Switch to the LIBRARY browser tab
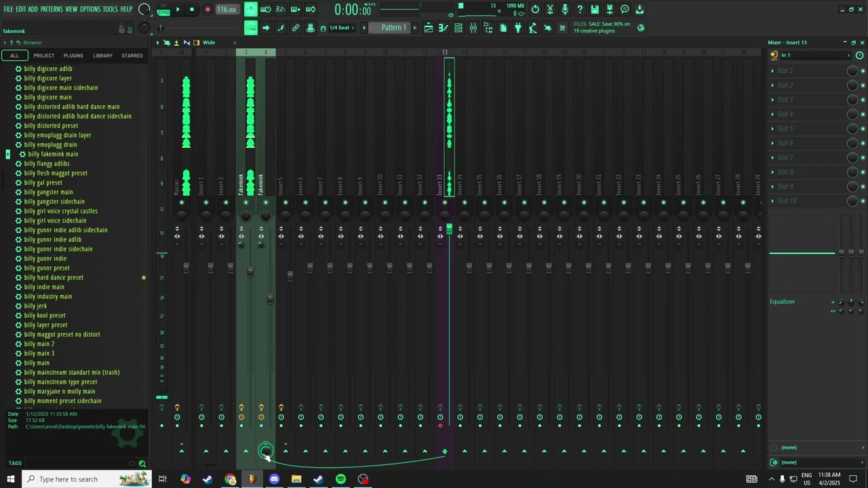Image resolution: width=868 pixels, height=488 pixels. point(102,56)
